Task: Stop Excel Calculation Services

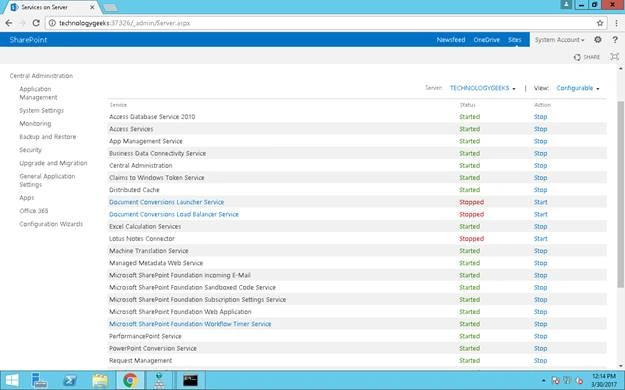Action: (x=540, y=227)
